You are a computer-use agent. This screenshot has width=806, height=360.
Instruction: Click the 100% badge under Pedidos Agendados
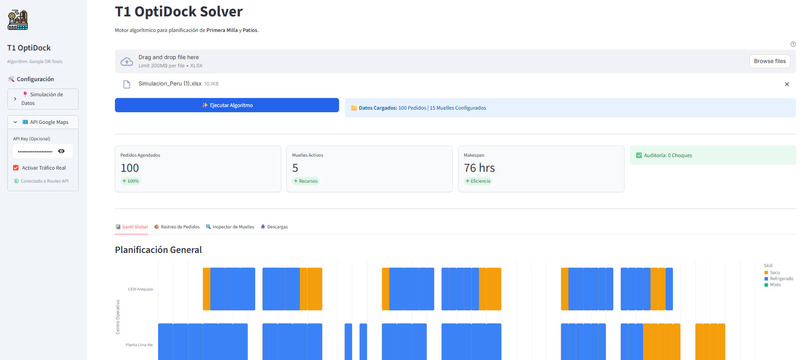[131, 181]
